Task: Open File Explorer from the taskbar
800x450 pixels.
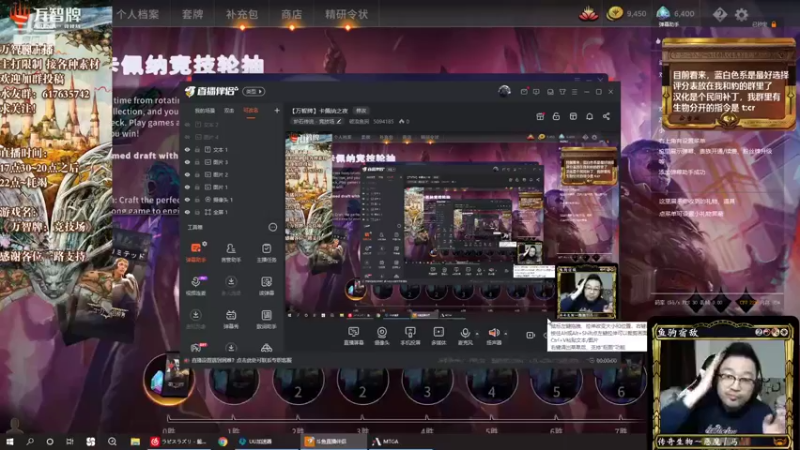Action: click(135, 441)
